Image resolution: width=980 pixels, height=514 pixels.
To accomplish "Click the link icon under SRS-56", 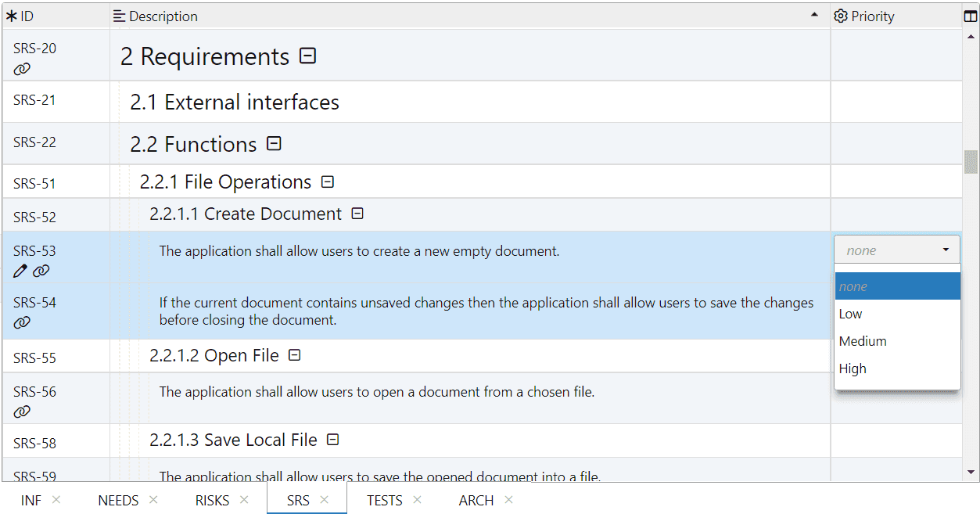I will 22,412.
